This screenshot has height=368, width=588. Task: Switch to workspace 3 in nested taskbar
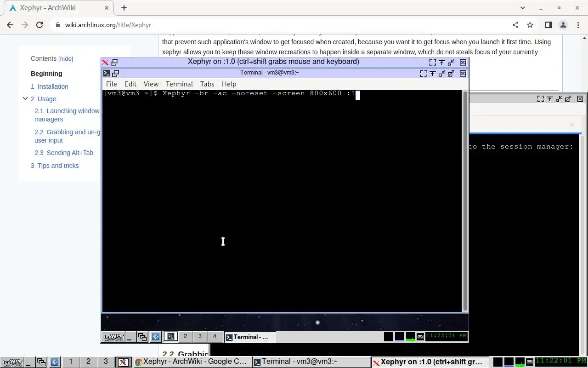click(200, 337)
